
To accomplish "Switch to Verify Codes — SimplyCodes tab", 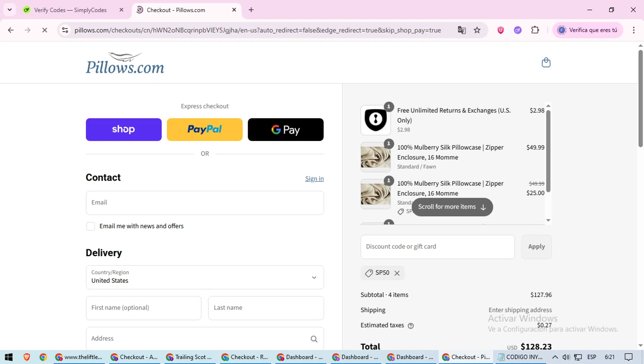I will point(73,10).
